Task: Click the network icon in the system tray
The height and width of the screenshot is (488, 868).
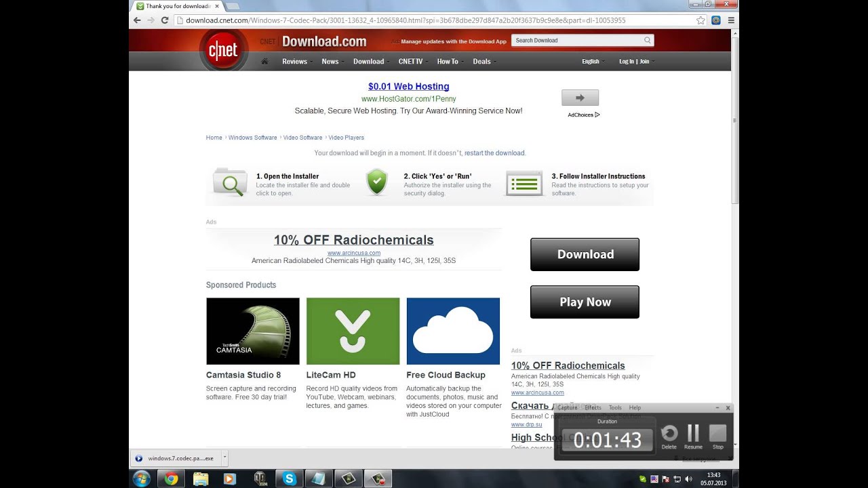Action: pyautogui.click(x=677, y=479)
